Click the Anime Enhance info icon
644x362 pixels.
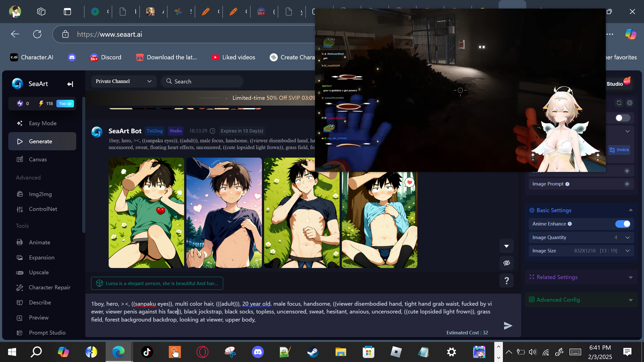pyautogui.click(x=570, y=224)
